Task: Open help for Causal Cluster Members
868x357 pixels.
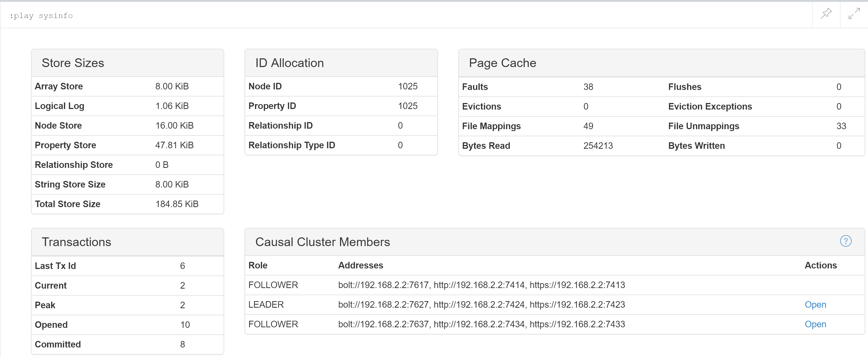Action: pos(845,241)
